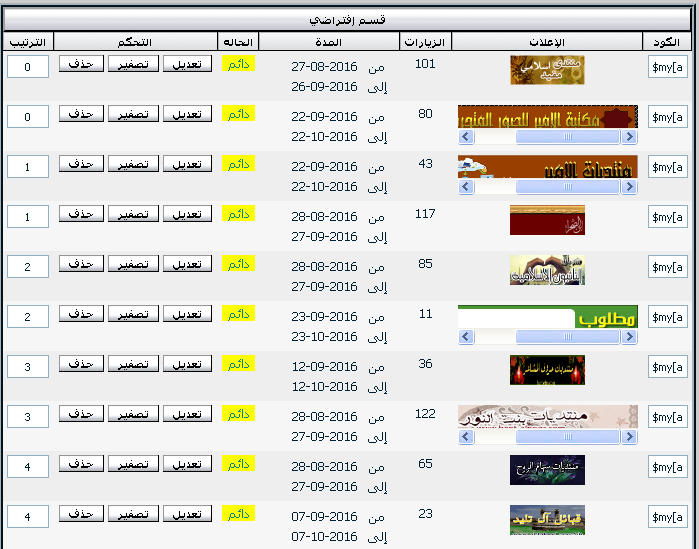Click order field of the 101-visits row
The image size is (699, 549).
pos(28,67)
